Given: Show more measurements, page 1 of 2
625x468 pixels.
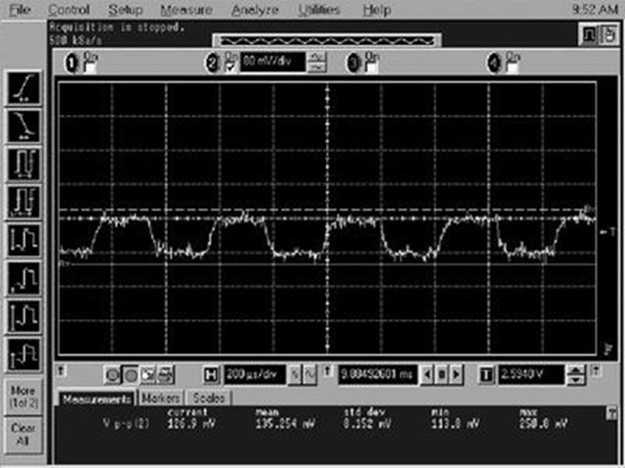Looking at the screenshot, I should coord(24,397).
